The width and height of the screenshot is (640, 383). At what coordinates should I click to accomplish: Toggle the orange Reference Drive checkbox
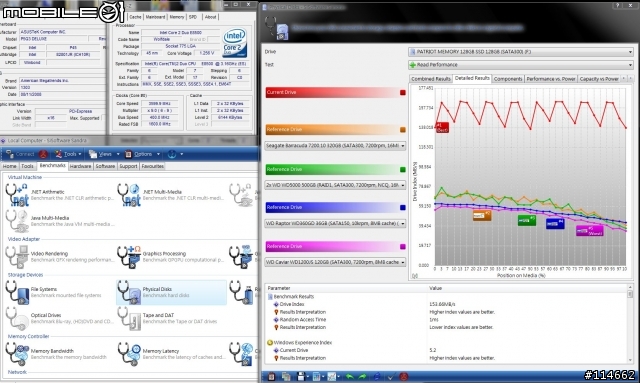(x=402, y=129)
